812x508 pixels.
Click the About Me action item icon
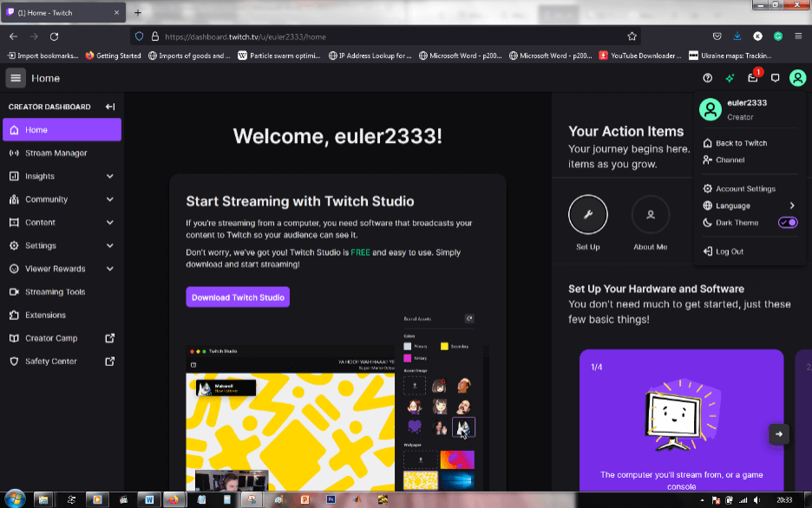[651, 214]
